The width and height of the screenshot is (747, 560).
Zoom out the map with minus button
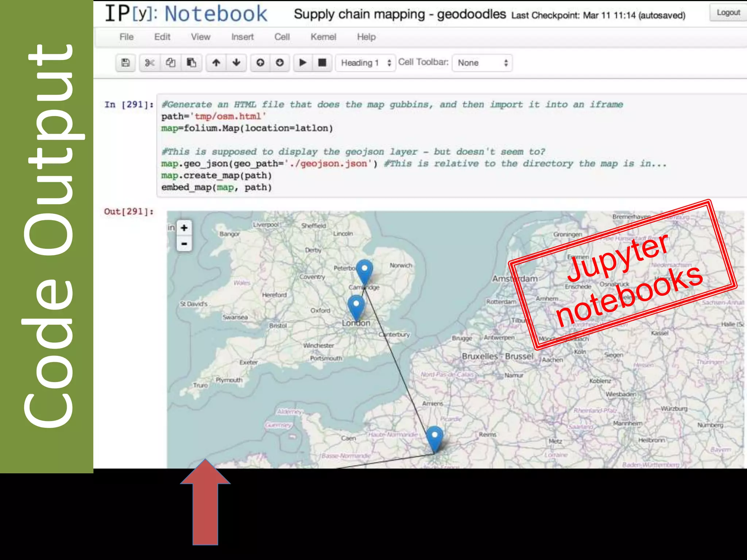pyautogui.click(x=184, y=244)
